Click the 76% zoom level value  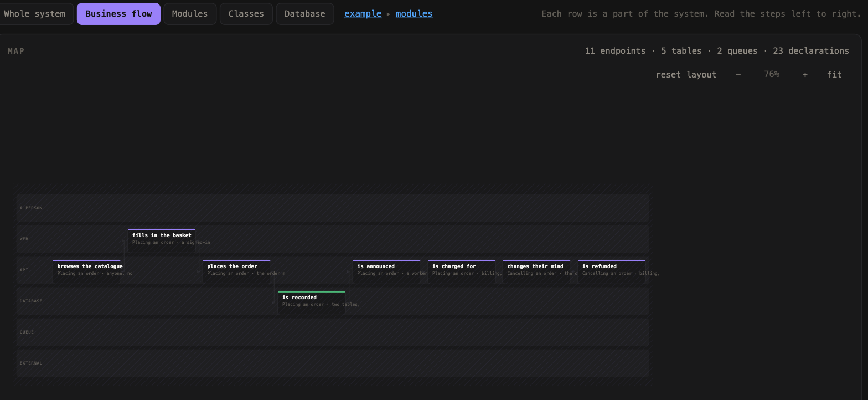772,74
